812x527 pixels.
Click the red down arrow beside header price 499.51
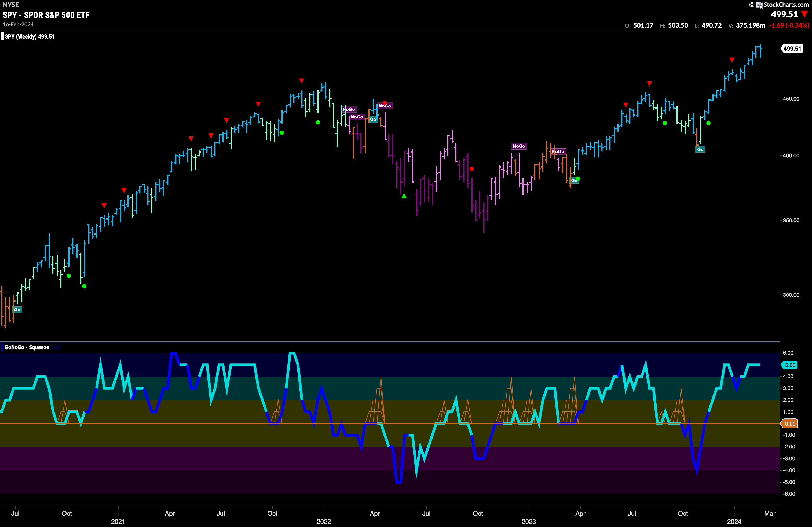pyautogui.click(x=804, y=14)
